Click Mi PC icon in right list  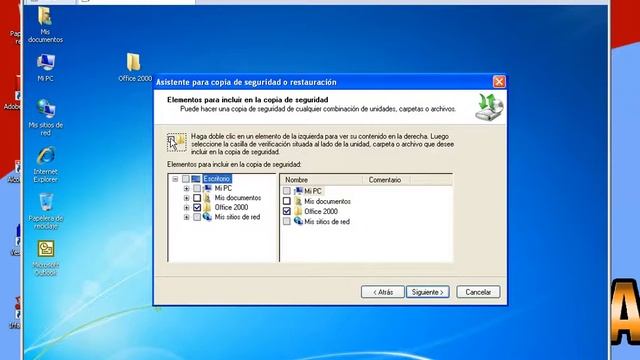pos(298,191)
